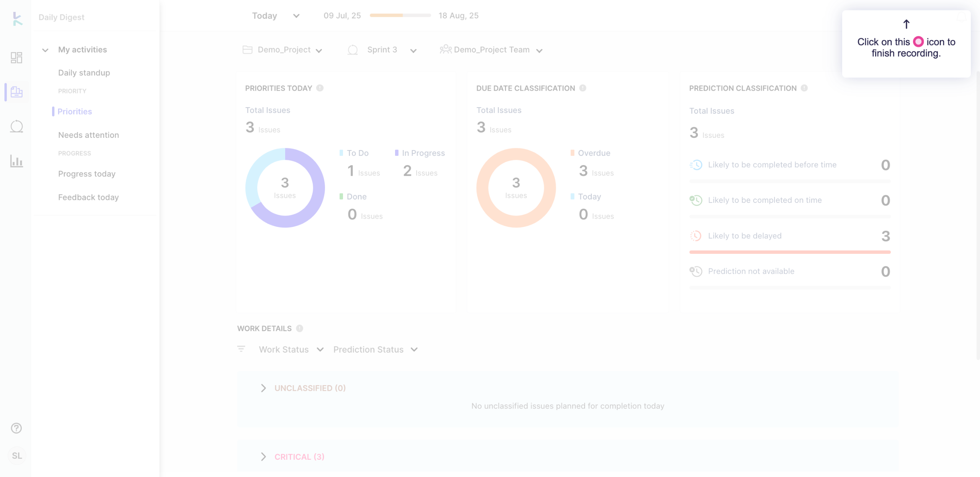Click the Daily Digest sidebar icon

(x=16, y=92)
